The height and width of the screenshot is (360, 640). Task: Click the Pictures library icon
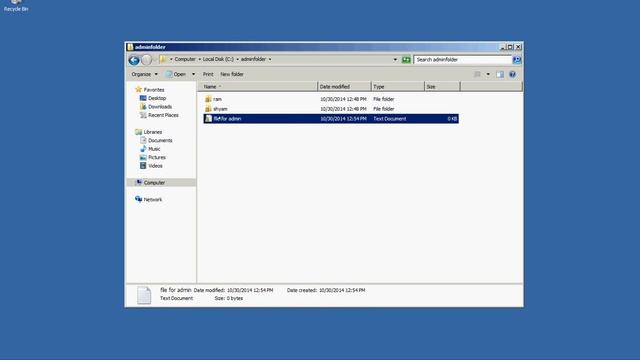pyautogui.click(x=143, y=157)
